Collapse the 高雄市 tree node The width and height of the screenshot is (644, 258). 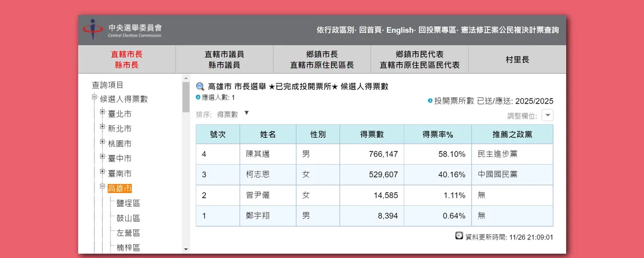click(x=102, y=186)
